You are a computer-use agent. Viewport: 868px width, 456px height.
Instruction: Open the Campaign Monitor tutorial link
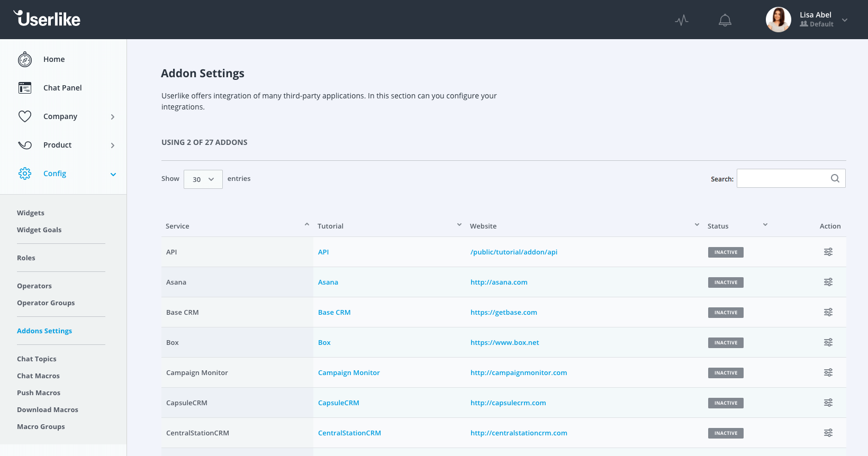tap(349, 372)
